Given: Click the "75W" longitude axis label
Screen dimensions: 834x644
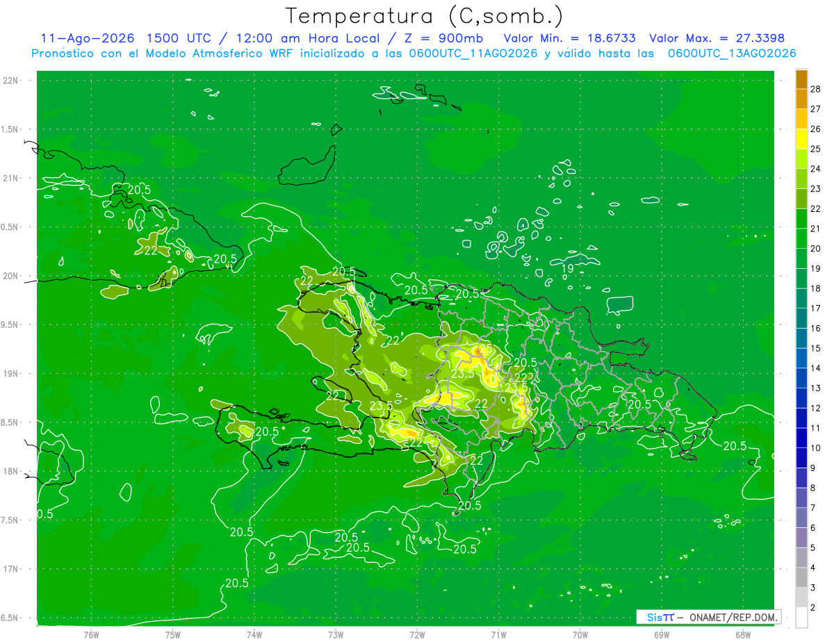Looking at the screenshot, I should pyautogui.click(x=173, y=635).
